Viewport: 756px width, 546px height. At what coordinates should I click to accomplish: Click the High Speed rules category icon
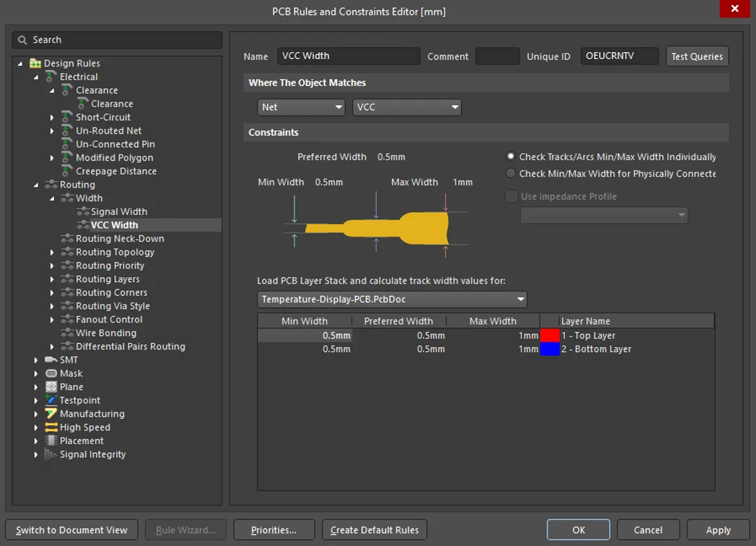pos(51,427)
